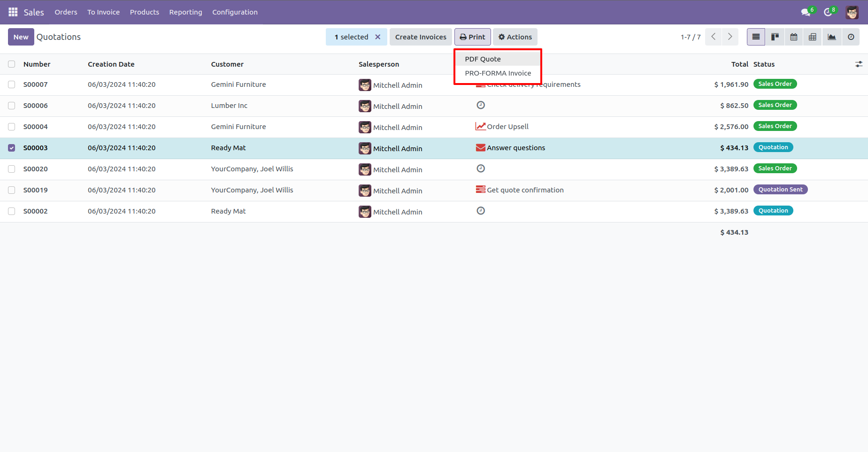
Task: Check the S00007 row checkbox
Action: tap(11, 84)
